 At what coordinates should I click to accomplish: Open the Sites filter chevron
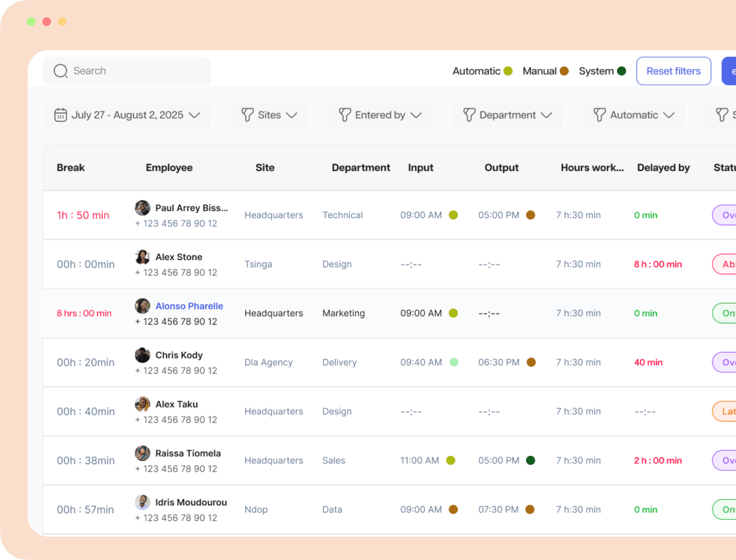coord(292,115)
